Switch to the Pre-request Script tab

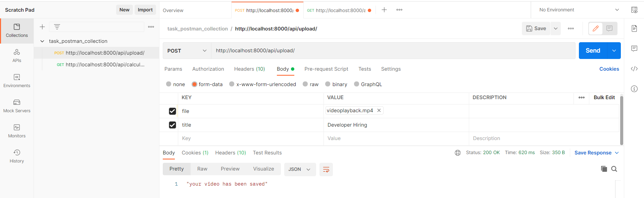[x=326, y=69]
